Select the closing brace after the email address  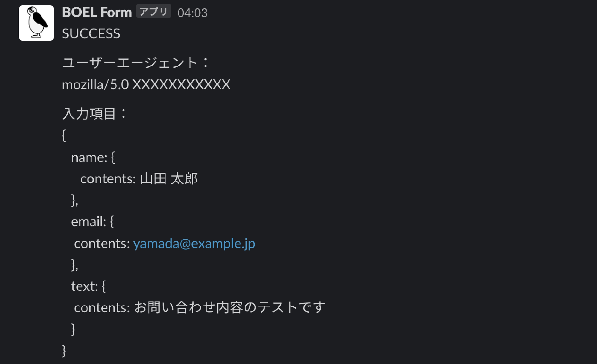tap(75, 265)
